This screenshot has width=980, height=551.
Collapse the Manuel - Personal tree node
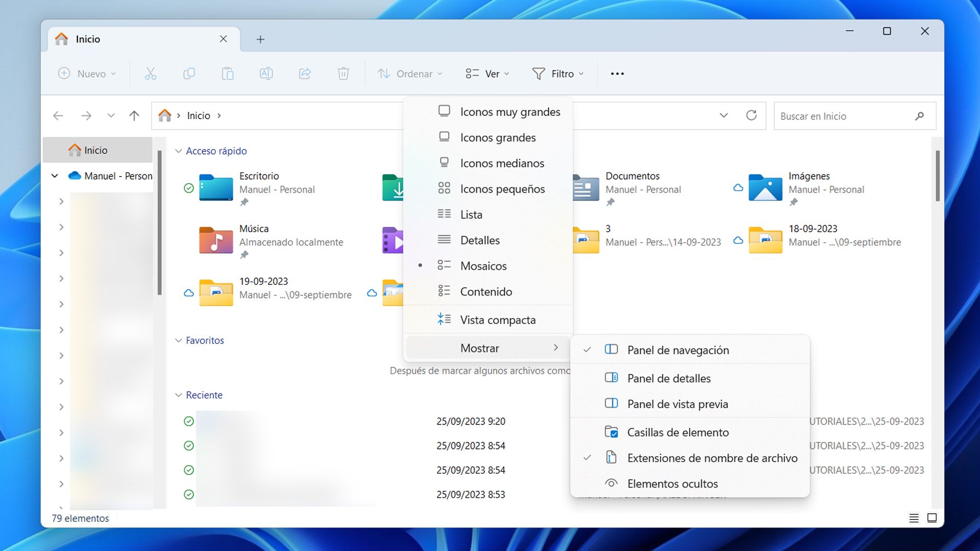tap(55, 176)
